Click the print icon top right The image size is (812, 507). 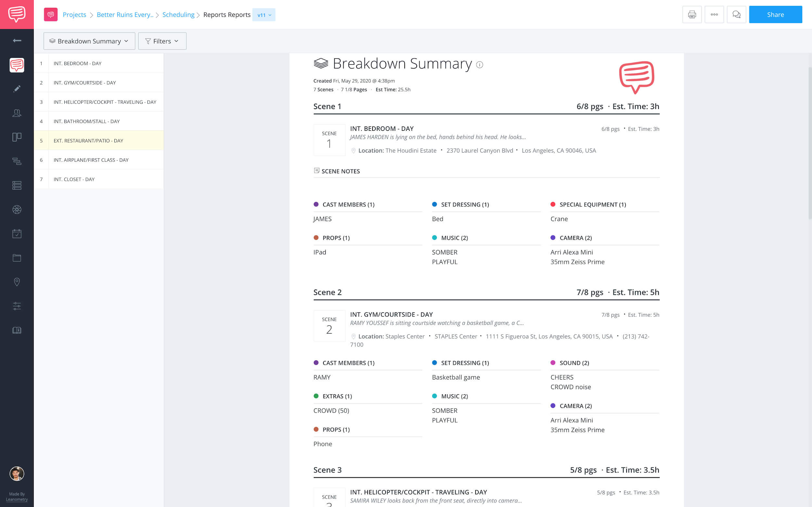[691, 15]
